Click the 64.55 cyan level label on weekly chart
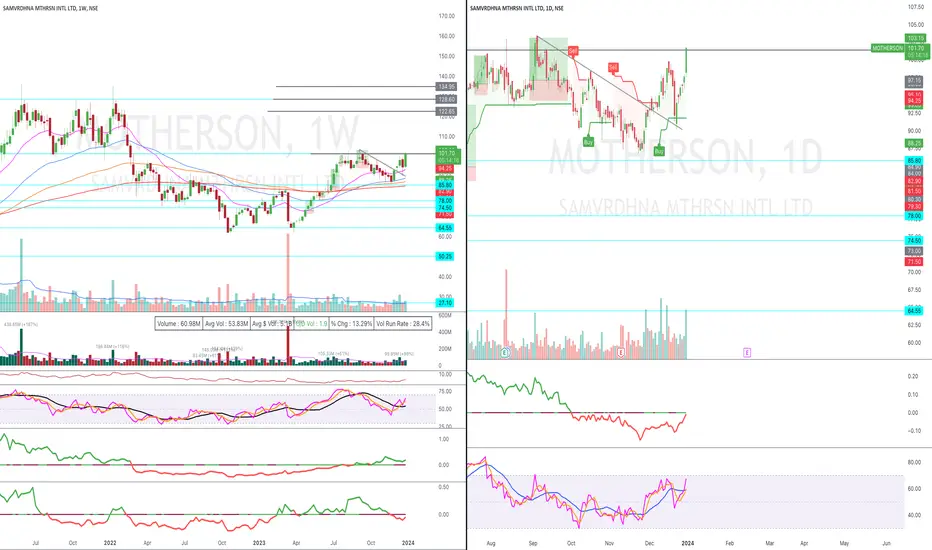This screenshot has height=550, width=932. pyautogui.click(x=445, y=228)
